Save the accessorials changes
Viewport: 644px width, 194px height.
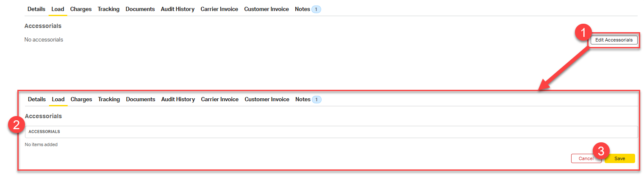click(x=619, y=158)
